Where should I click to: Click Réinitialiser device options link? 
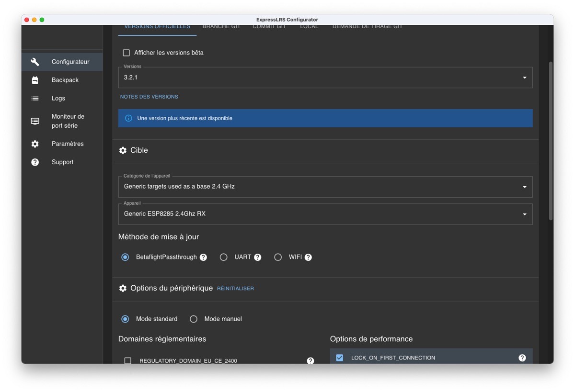tap(235, 289)
